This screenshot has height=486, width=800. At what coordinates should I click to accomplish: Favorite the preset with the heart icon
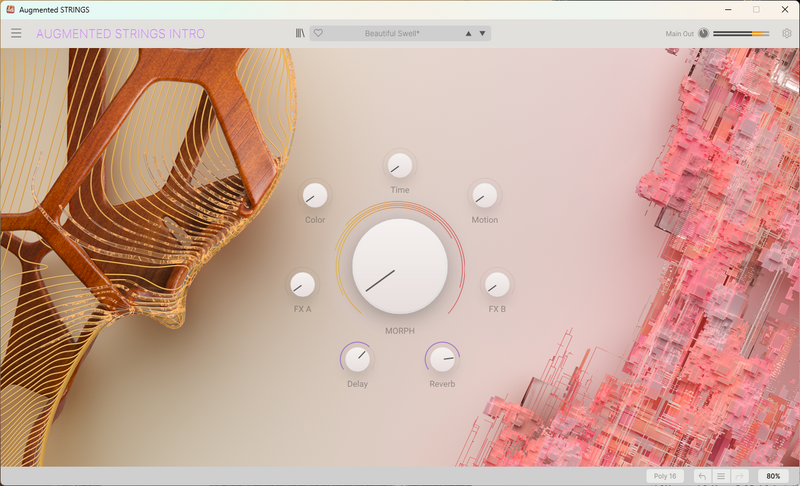coord(318,33)
